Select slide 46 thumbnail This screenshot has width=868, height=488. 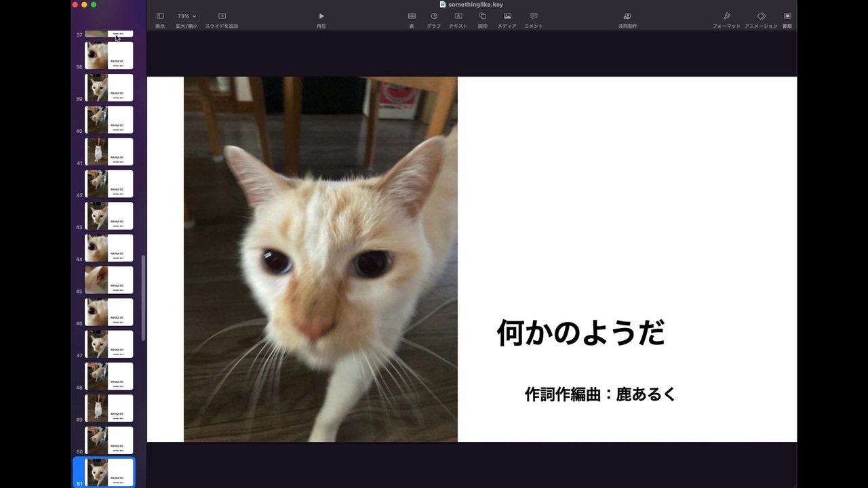[x=108, y=312]
